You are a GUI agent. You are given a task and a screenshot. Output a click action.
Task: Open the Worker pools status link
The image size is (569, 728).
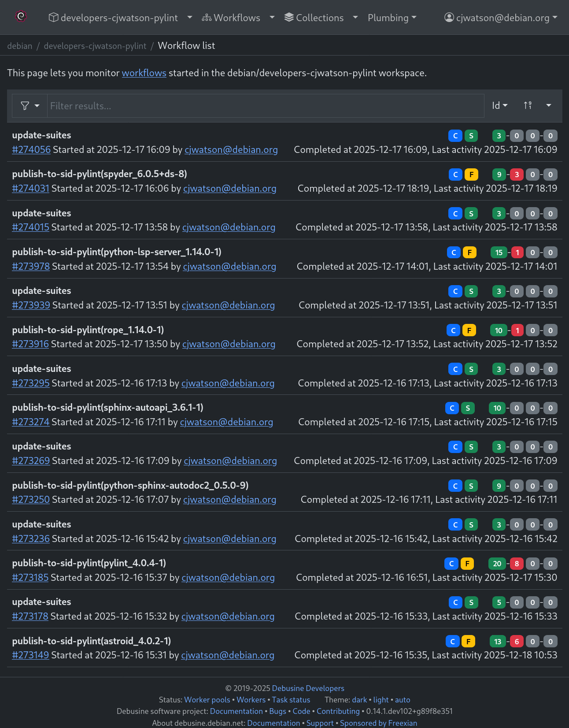(x=207, y=700)
